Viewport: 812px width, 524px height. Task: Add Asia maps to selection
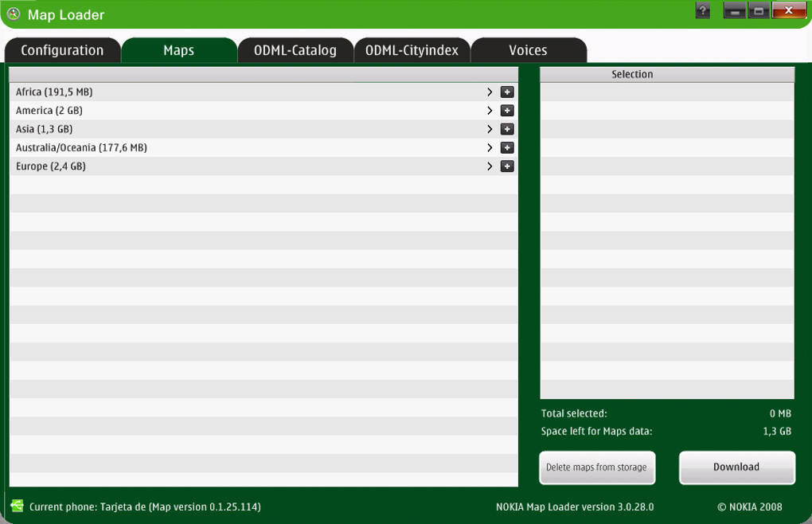[507, 130]
